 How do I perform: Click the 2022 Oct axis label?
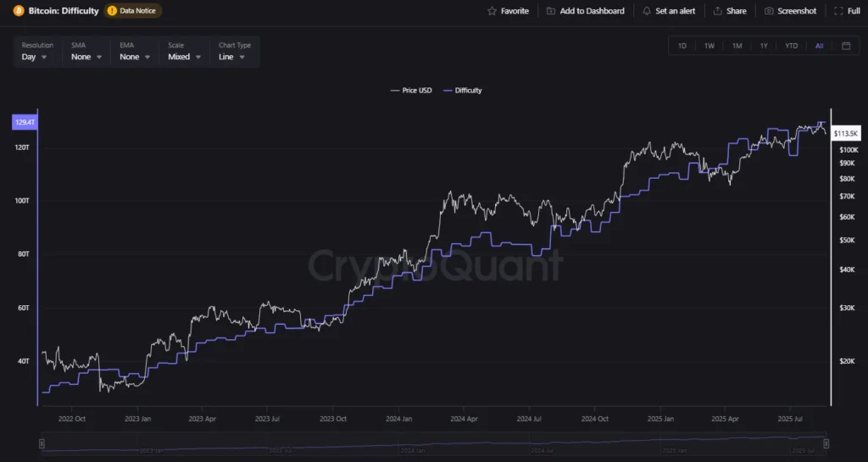[72, 419]
